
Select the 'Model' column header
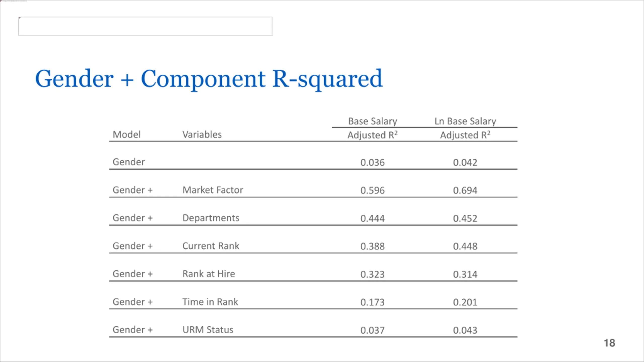click(x=127, y=134)
